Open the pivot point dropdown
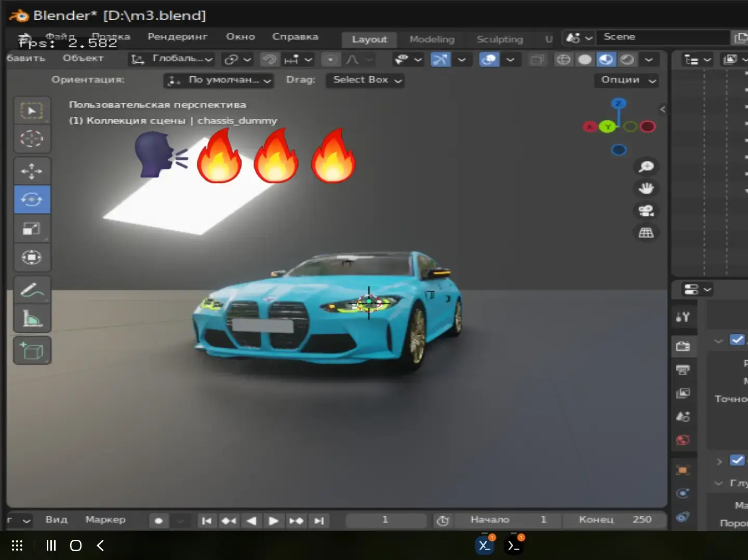The height and width of the screenshot is (560, 748). [237, 60]
